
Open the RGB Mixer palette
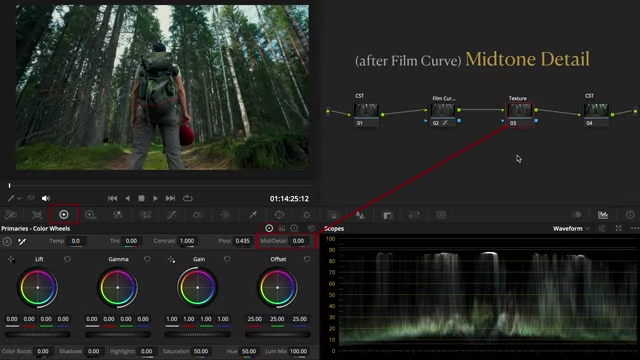coord(118,215)
